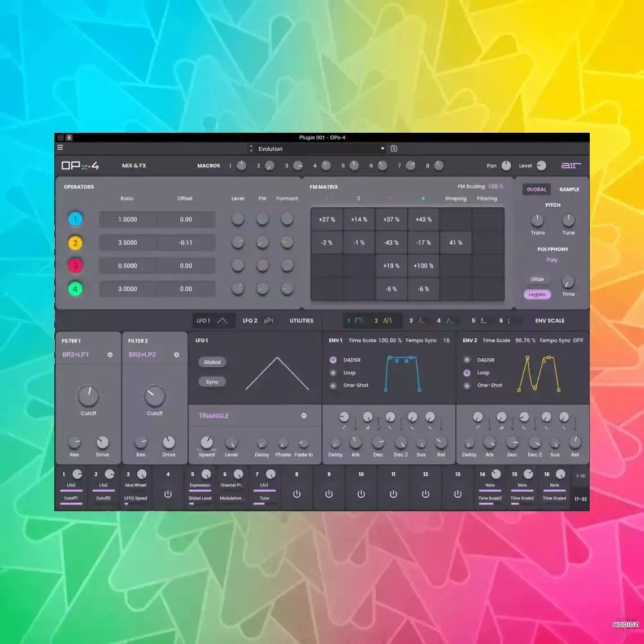Screen dimensions: 644x644
Task: Toggle LFO 1 Global mode
Action: click(212, 362)
